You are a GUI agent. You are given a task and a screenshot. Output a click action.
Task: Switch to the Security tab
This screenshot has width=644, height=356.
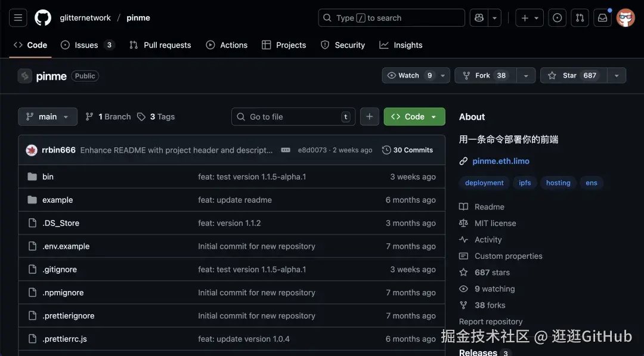343,45
